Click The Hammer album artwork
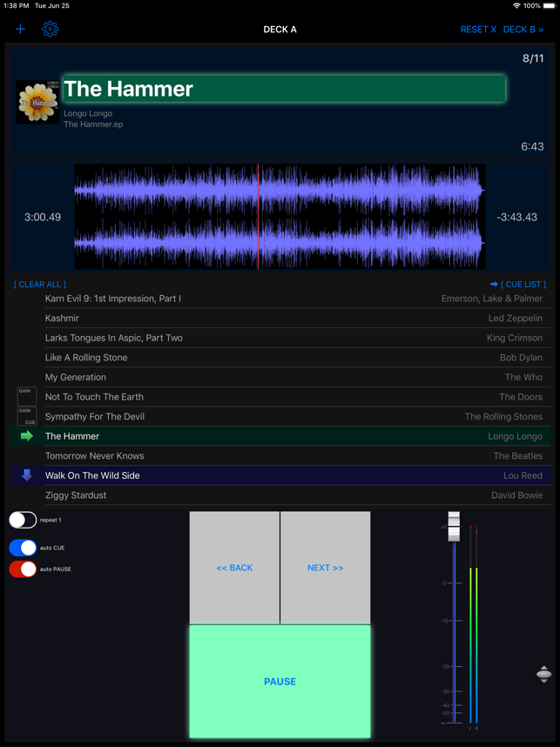560x747 pixels. [x=37, y=102]
